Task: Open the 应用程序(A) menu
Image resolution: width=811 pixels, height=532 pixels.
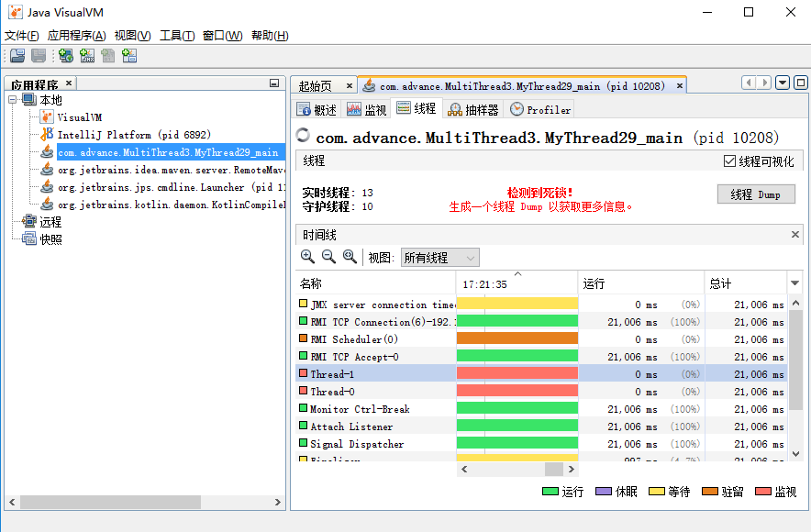Action: coord(76,36)
